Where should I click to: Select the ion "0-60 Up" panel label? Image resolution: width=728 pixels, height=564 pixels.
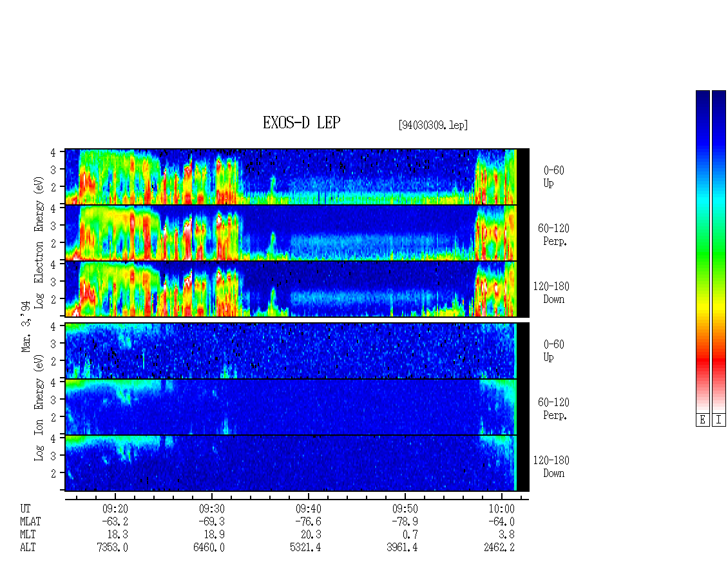coord(553,351)
